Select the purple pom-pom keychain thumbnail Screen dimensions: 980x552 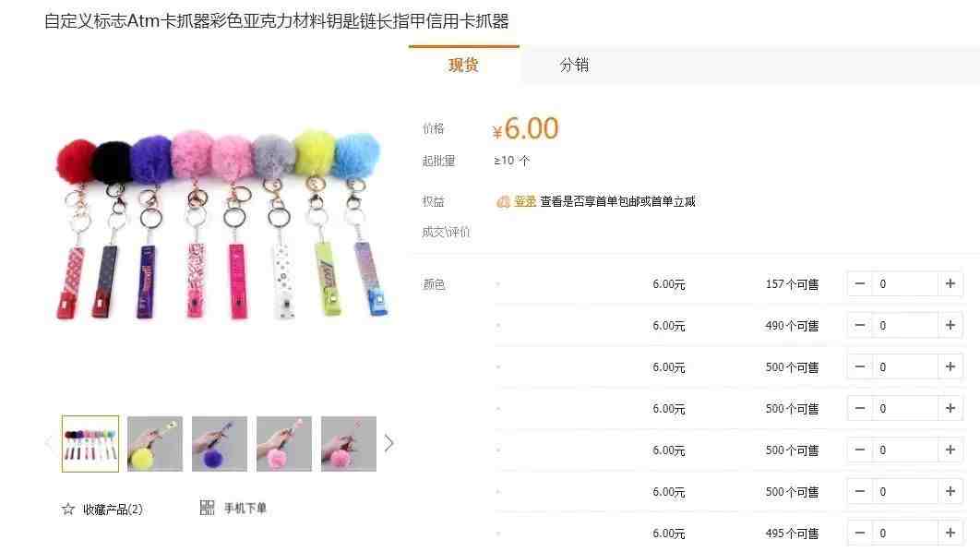pyautogui.click(x=220, y=444)
